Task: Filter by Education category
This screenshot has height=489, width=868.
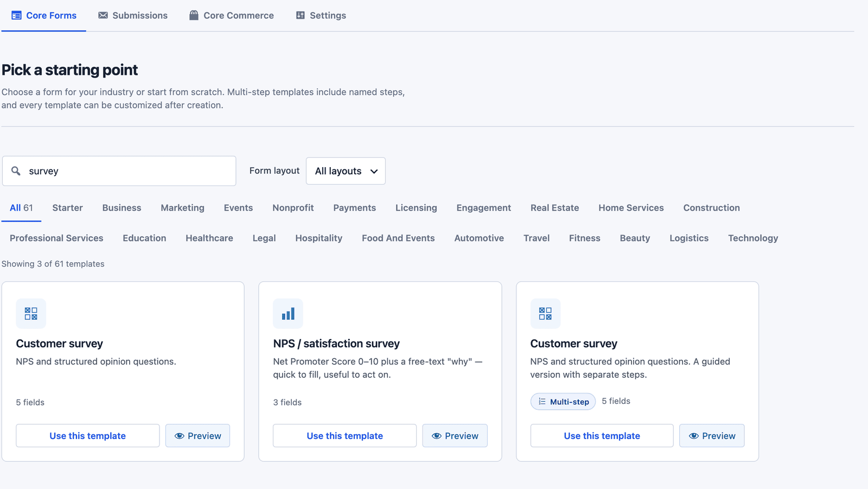Action: click(x=144, y=238)
